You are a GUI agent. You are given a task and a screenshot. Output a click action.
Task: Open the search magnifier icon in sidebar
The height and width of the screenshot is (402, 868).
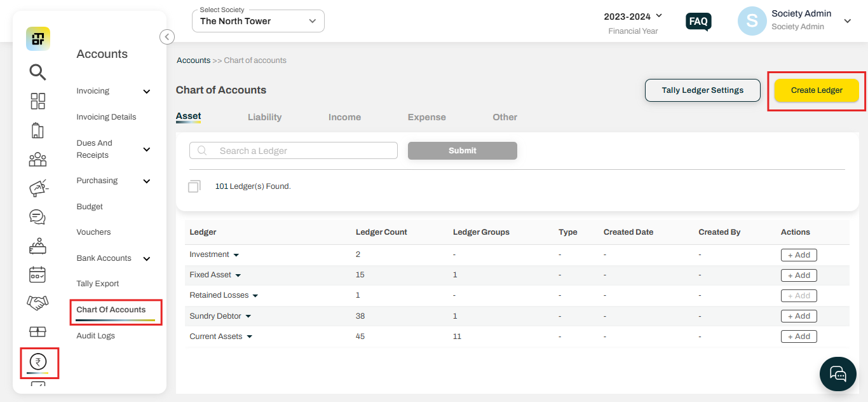tap(38, 73)
